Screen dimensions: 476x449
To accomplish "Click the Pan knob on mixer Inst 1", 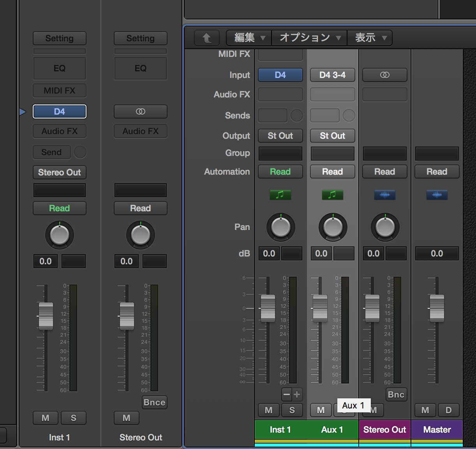I will (x=280, y=227).
